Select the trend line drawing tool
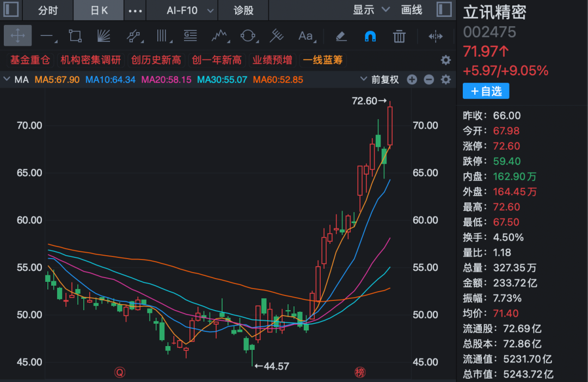The height and width of the screenshot is (382, 588). tap(46, 36)
